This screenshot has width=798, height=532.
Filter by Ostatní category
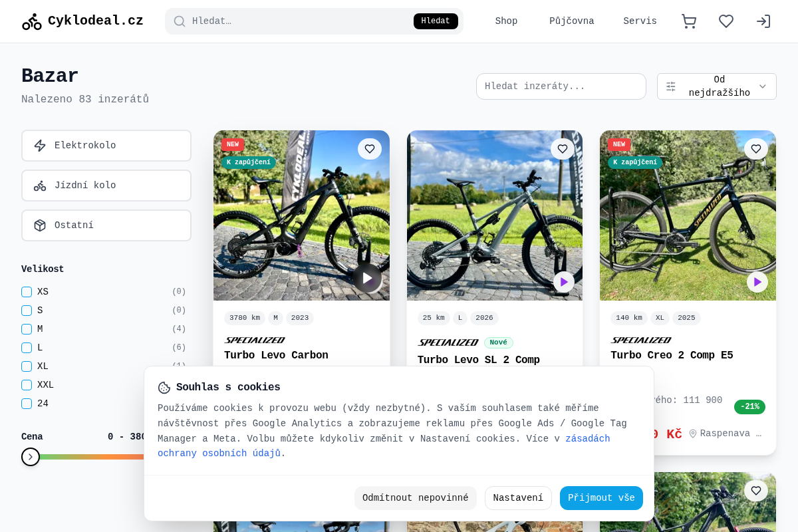coord(106,225)
